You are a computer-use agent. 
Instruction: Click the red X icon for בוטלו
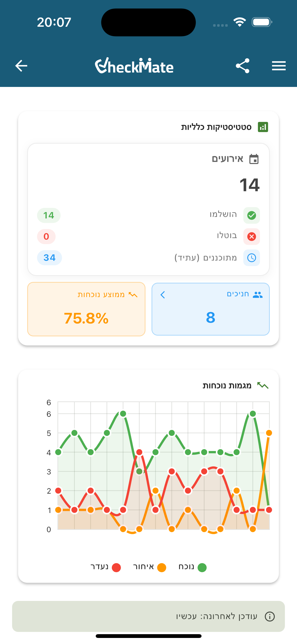[251, 237]
